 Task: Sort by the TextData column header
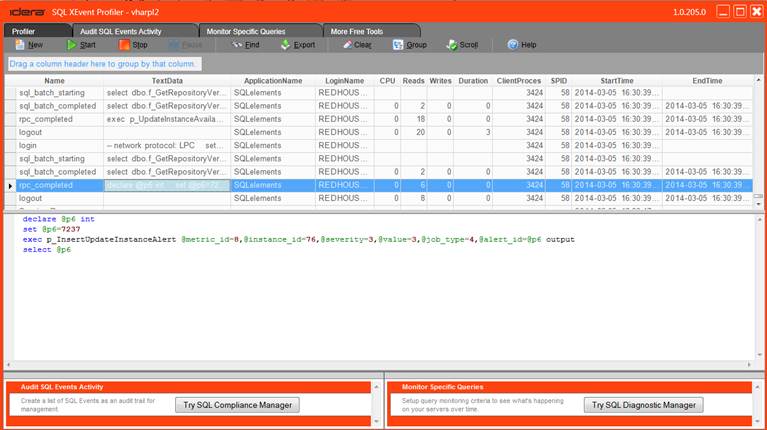pyautogui.click(x=167, y=81)
